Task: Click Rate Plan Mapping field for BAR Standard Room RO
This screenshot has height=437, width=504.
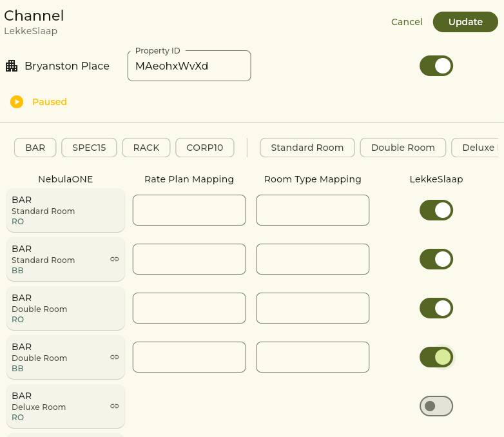Action: (x=189, y=210)
